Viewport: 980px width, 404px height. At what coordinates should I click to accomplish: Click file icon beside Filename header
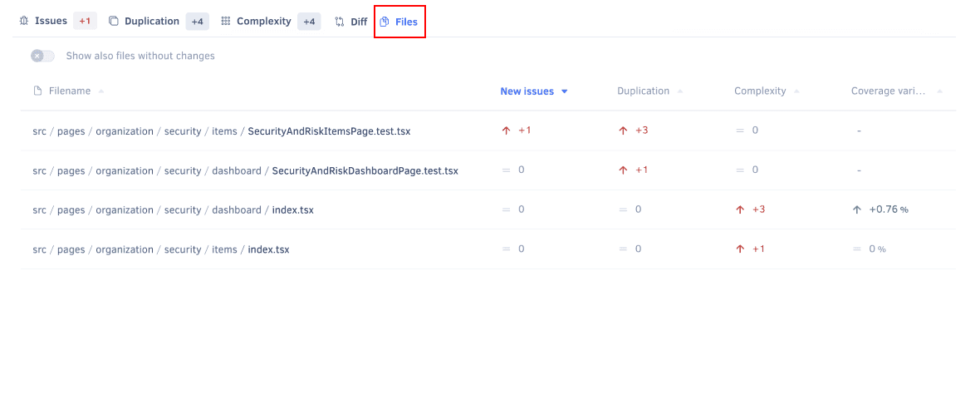click(37, 91)
